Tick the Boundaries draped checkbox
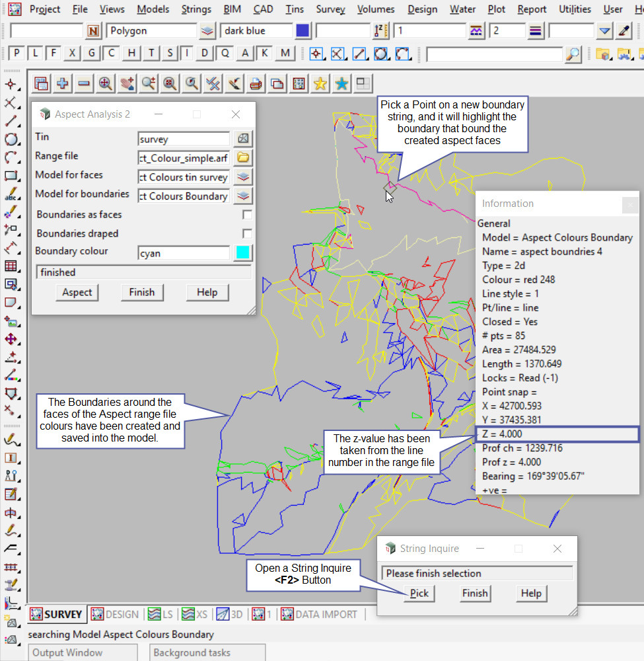644x661 pixels. (247, 233)
